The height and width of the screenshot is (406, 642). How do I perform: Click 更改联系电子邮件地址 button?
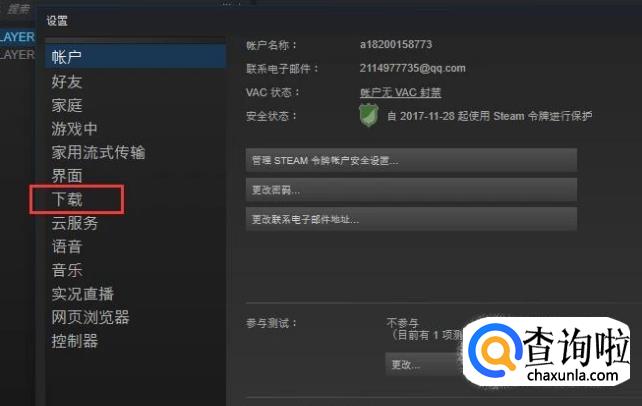tap(411, 219)
